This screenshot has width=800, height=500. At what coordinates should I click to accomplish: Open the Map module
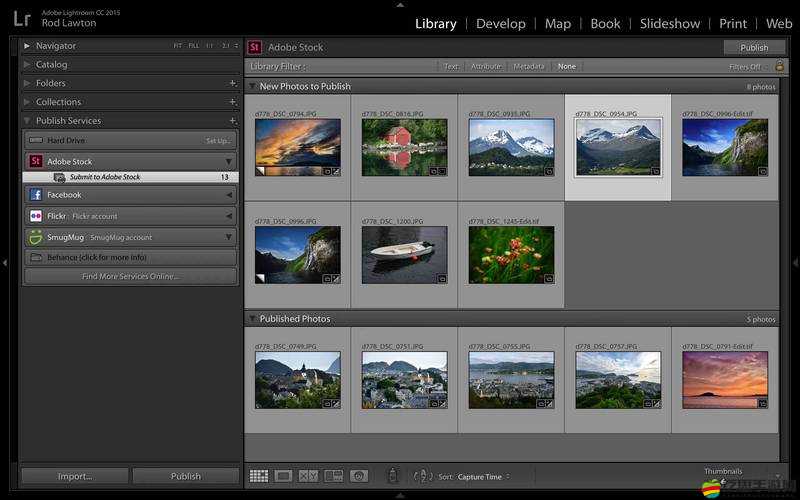pyautogui.click(x=558, y=23)
